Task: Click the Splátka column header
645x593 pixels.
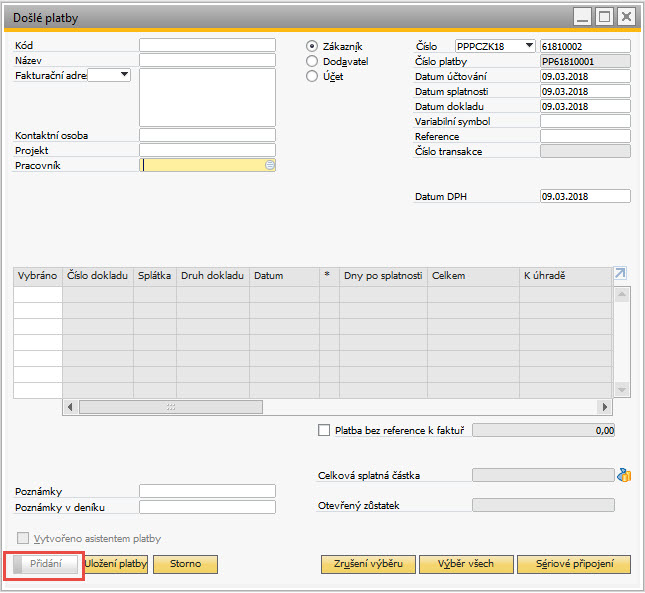Action: coord(155,276)
